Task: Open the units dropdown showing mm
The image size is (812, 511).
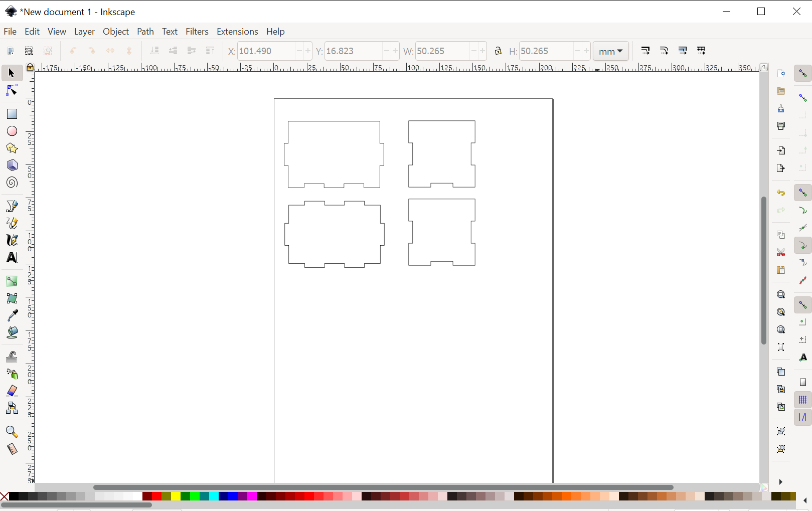Action: (610, 51)
